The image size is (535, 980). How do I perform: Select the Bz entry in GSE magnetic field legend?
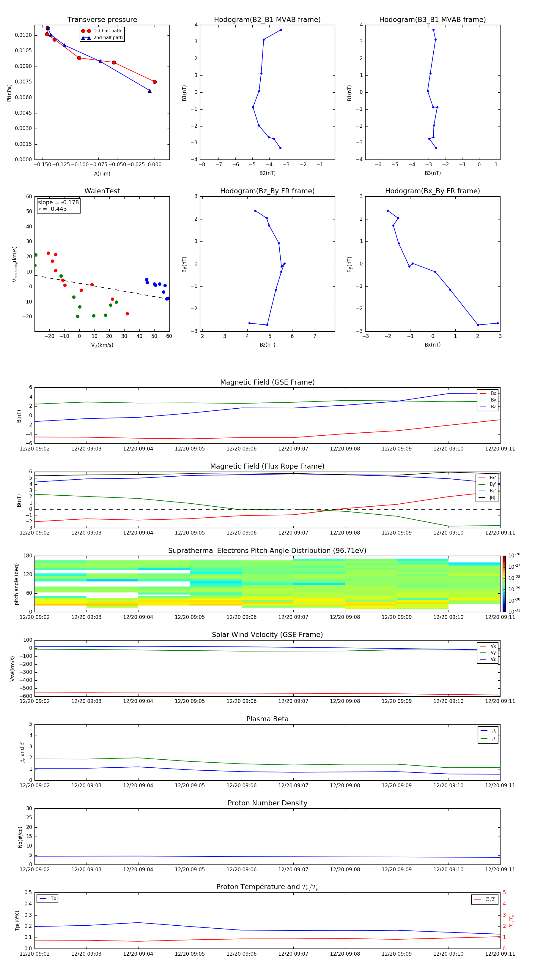pyautogui.click(x=488, y=407)
